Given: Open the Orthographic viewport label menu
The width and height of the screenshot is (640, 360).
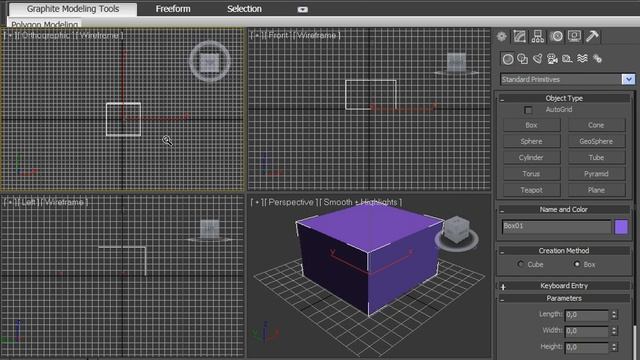Looking at the screenshot, I should [45, 36].
